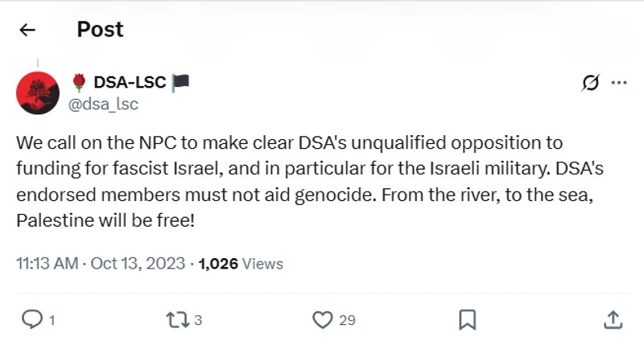Open the DSA-LSC profile avatar
This screenshot has height=341, width=644.
click(x=38, y=92)
